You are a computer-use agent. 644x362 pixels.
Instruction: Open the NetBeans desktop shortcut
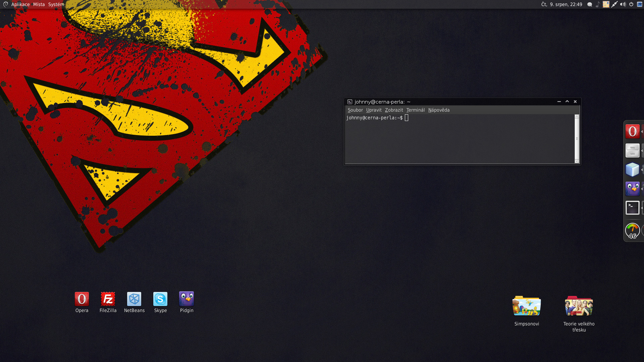(x=134, y=302)
